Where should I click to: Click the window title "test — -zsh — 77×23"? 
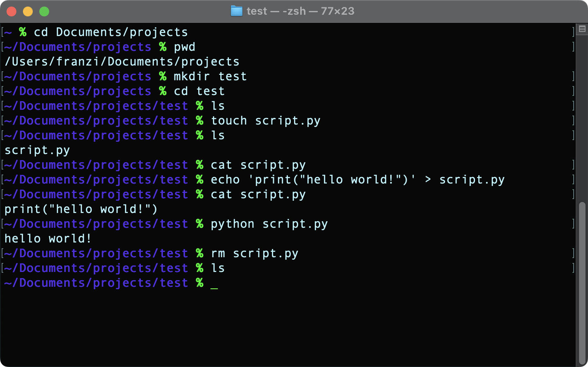300,11
